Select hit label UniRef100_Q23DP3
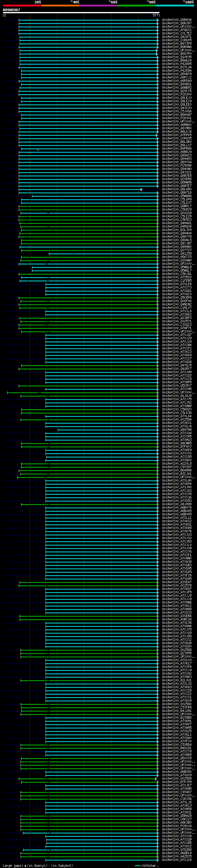Screen dimensions: 197x868 (177, 318)
